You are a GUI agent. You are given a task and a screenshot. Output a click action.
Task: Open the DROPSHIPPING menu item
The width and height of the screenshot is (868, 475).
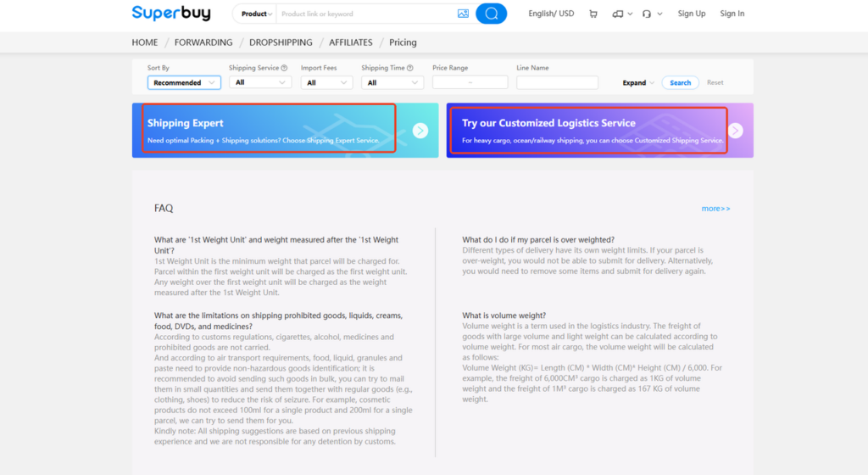[x=281, y=42]
